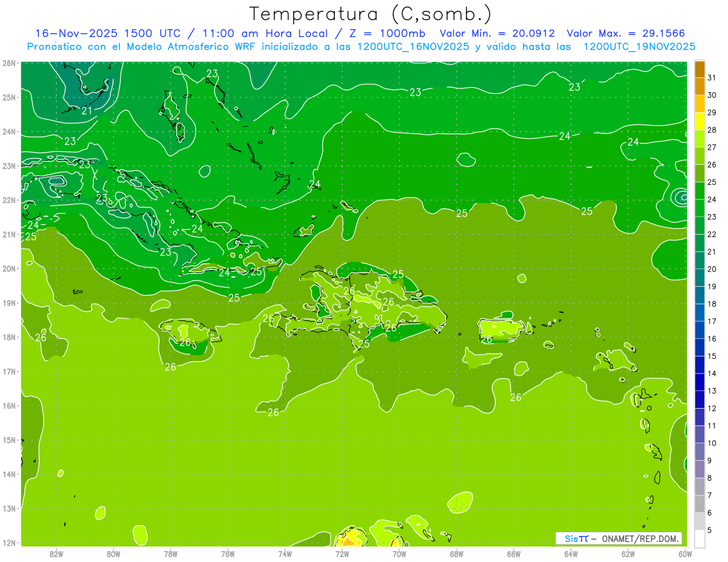Click the legend scale value 5

tap(710, 530)
